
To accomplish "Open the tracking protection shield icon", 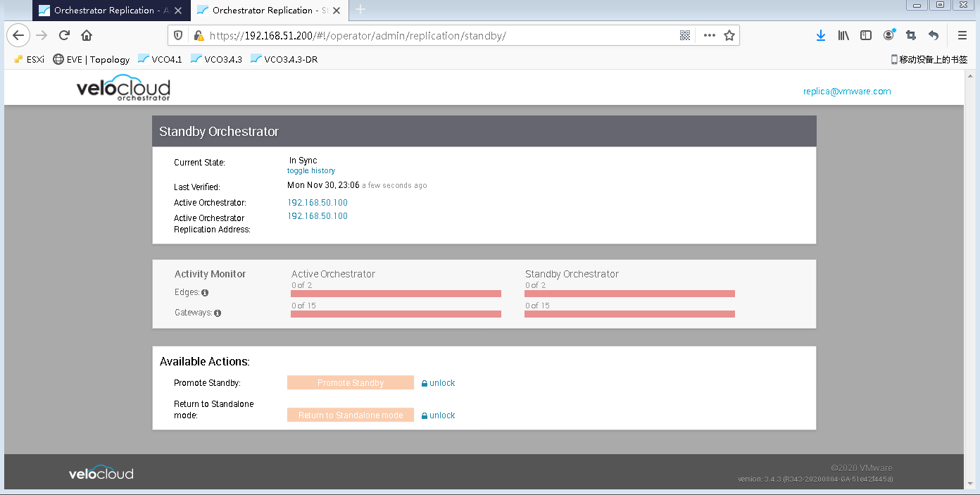I will pos(178,35).
